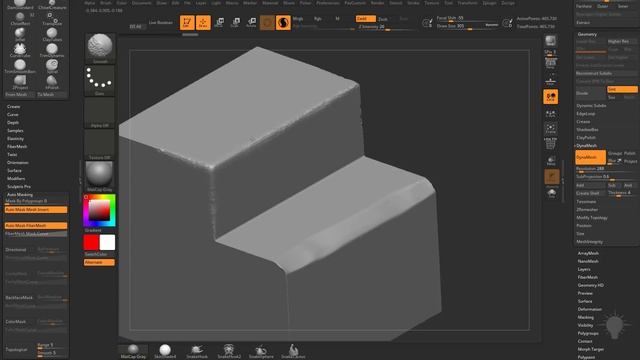Image resolution: width=640 pixels, height=360 pixels.
Task: Toggle the Alternate color button
Action: (99, 262)
